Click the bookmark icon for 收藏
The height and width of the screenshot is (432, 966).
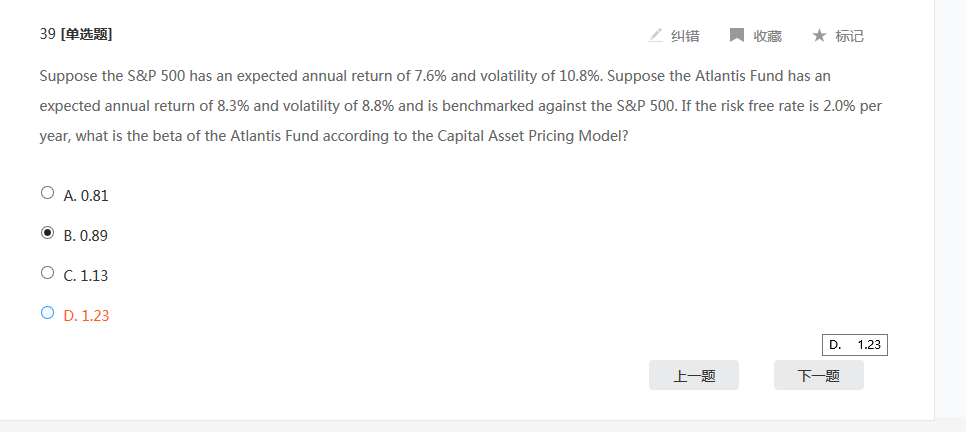pos(737,35)
